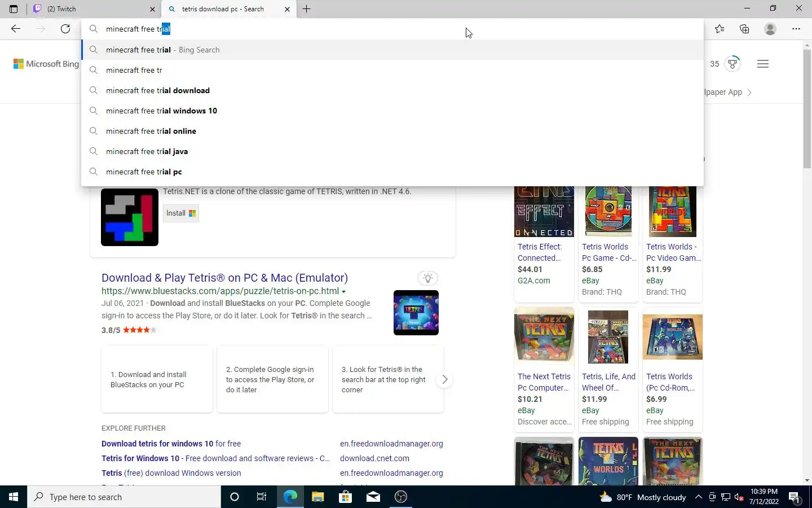Choose suggestion minecraft free tr
This screenshot has width=812, height=508.
pyautogui.click(x=392, y=70)
